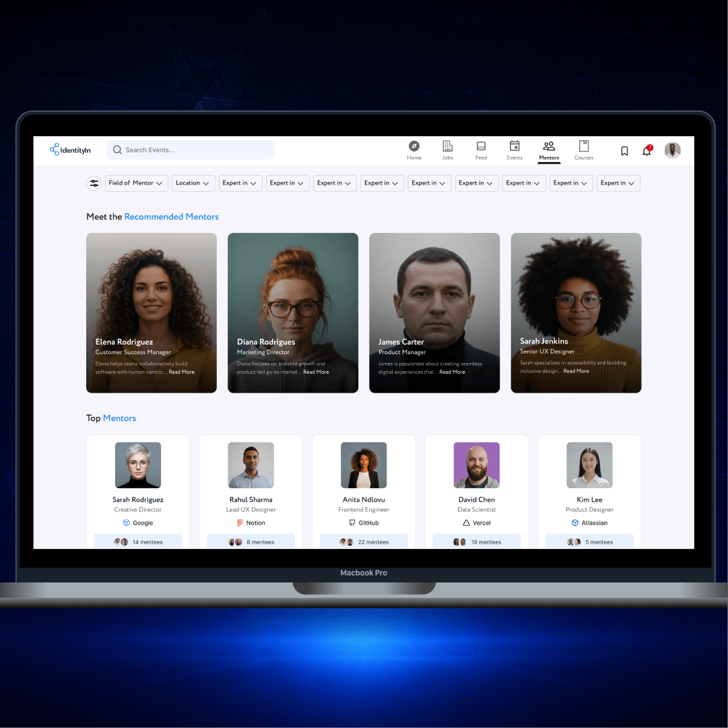Click the Atlassian company icon

(574, 523)
